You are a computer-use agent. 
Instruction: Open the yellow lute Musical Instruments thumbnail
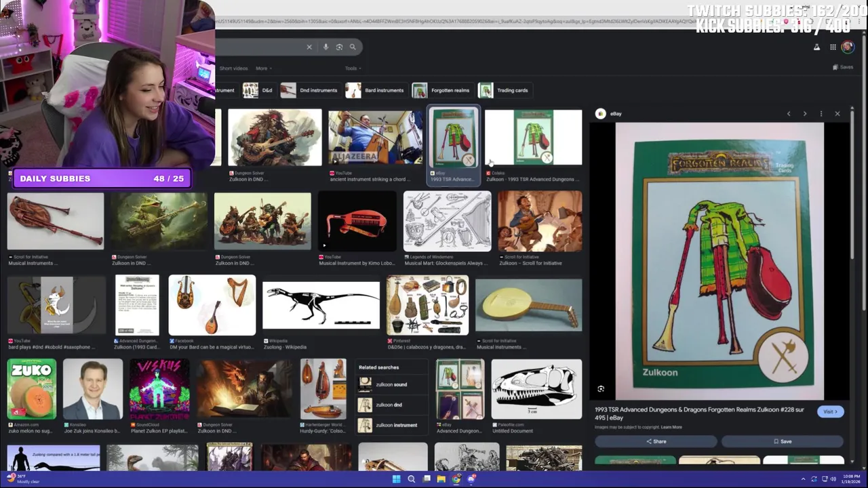coord(528,305)
